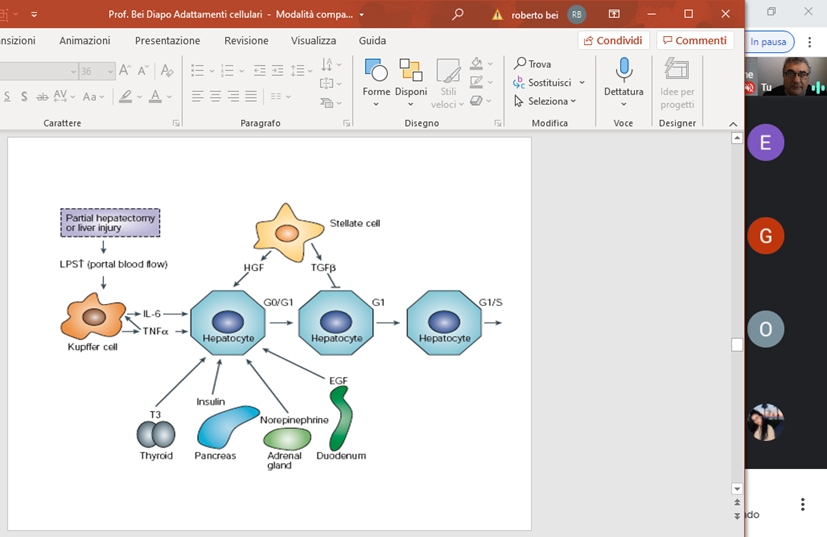Select participant avatar G
The image size is (827, 537).
coord(765,236)
